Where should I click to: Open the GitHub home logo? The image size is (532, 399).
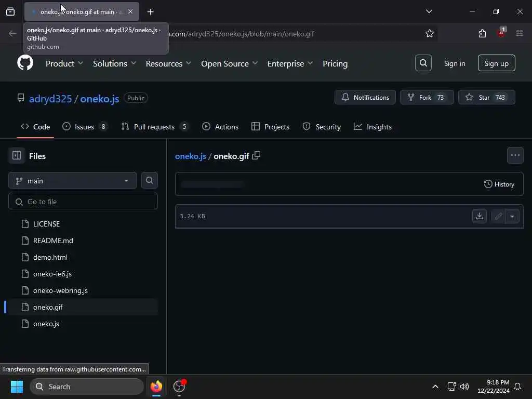coord(25,63)
